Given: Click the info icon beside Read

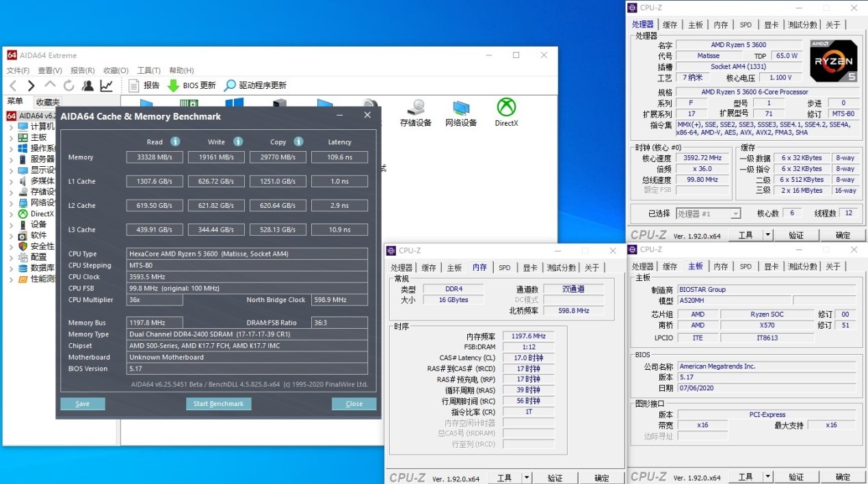Looking at the screenshot, I should 175,142.
